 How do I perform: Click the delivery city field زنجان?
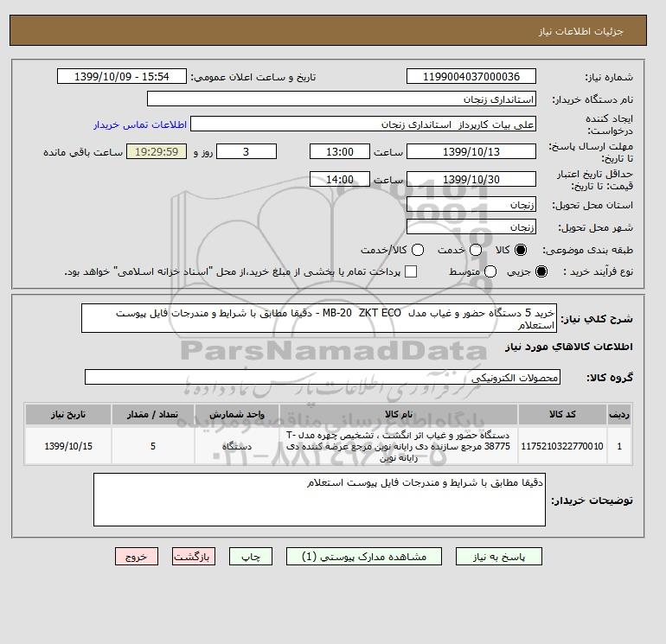tap(471, 226)
